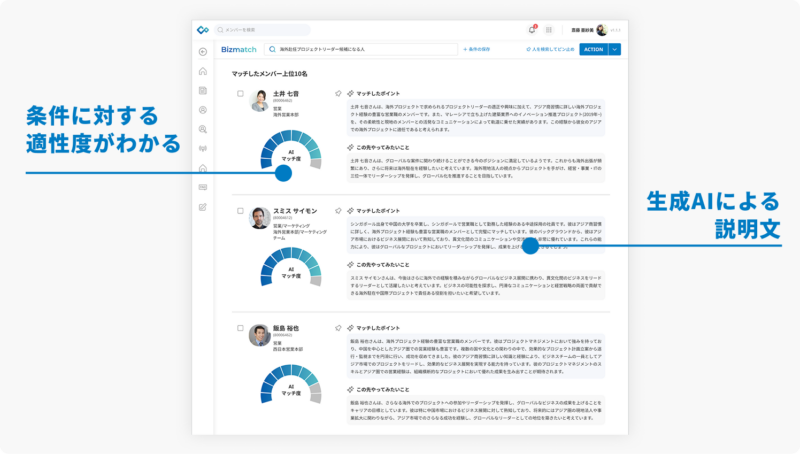Tick the checkbox next to スミス サイモン
Viewport: 800px width, 454px height.
click(240, 211)
